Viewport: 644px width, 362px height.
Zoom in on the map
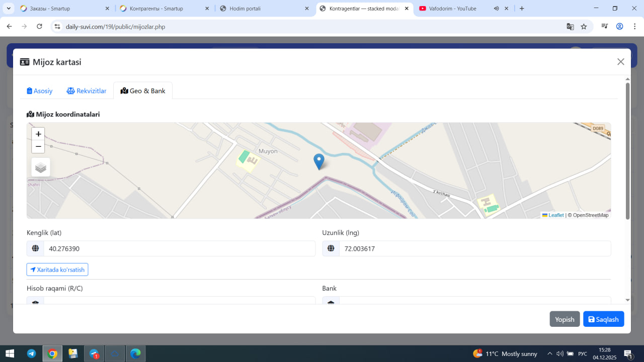tap(38, 134)
